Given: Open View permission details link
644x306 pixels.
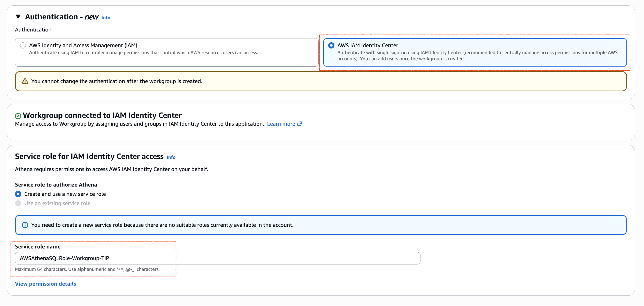Looking at the screenshot, I should coord(45,284).
